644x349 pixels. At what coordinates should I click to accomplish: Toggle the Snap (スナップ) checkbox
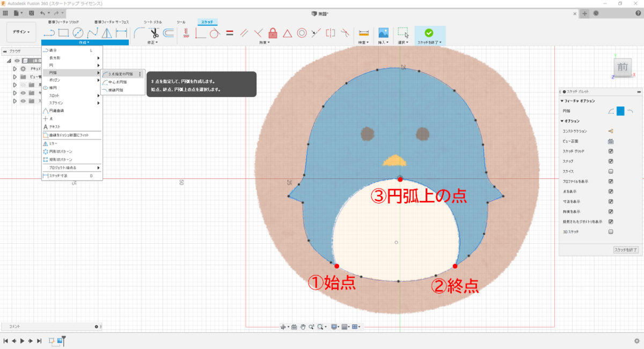tap(611, 161)
